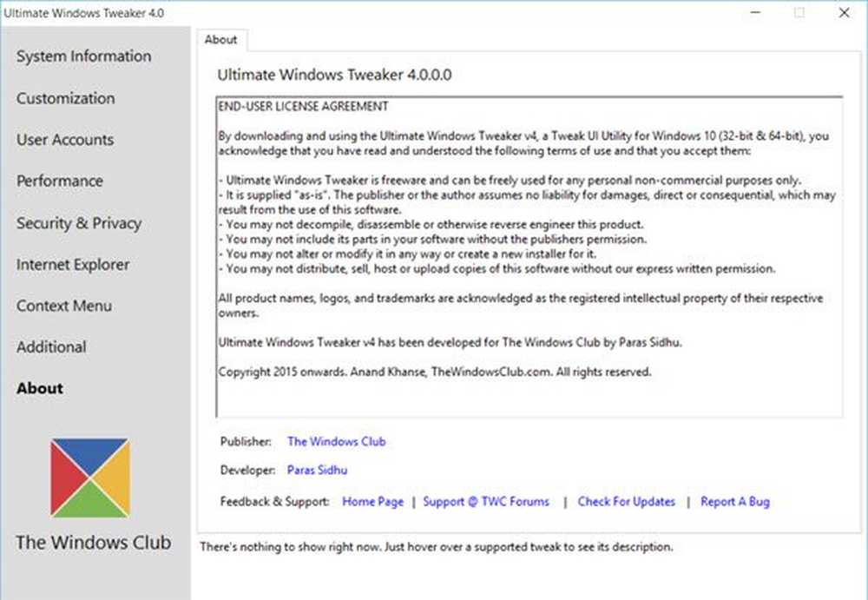
Task: Open the System Information section
Action: click(x=83, y=56)
